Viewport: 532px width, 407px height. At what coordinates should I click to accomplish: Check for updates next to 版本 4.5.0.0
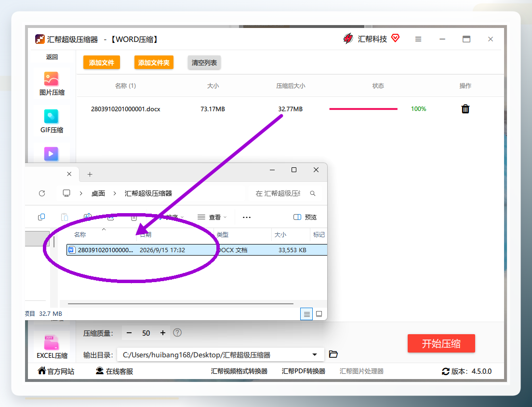point(445,371)
